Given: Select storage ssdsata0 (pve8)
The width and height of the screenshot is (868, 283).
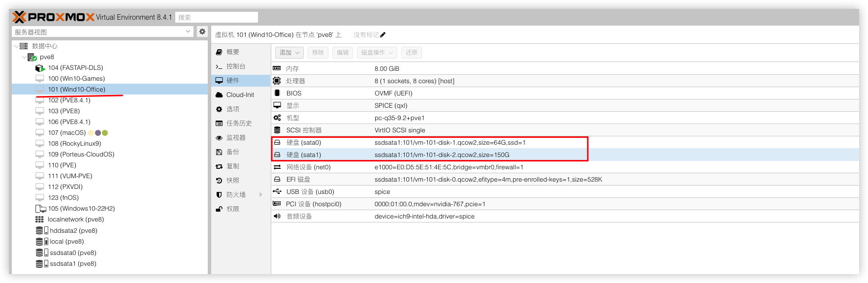Looking at the screenshot, I should click(x=73, y=253).
